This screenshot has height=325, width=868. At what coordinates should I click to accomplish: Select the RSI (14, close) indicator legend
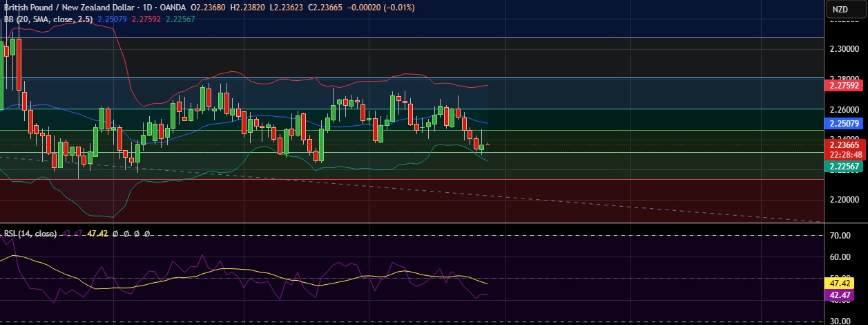[30, 234]
